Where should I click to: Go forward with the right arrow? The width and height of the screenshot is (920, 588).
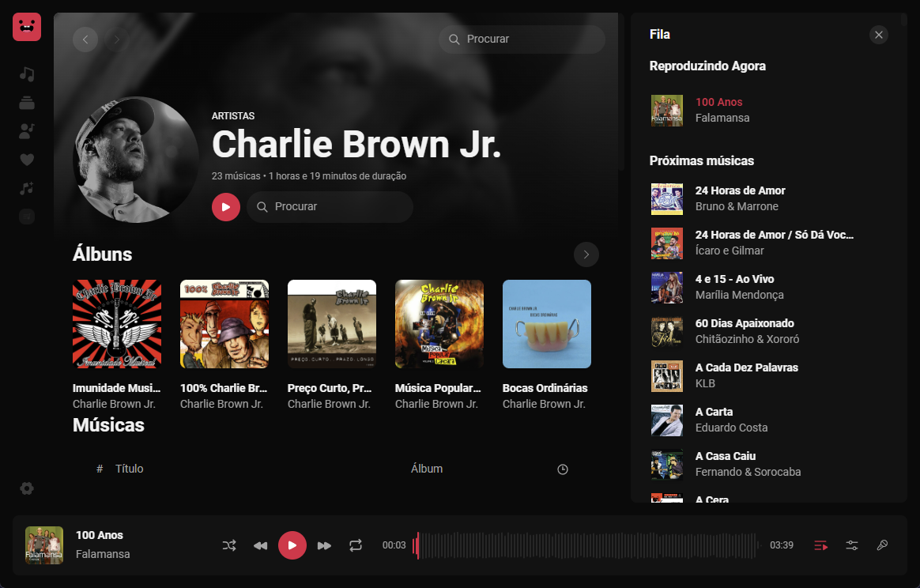117,40
